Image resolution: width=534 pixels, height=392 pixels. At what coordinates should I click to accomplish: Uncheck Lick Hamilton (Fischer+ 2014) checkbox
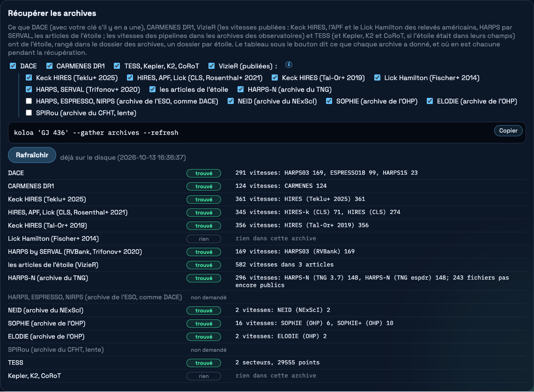(x=377, y=78)
